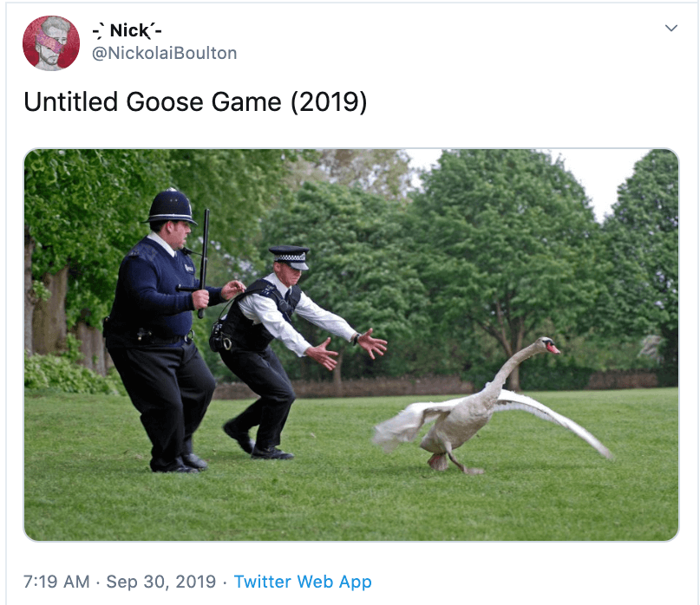Screen dimensions: 700x605
Task: Click the custodian helmet in the photo
Action: coord(171,206)
